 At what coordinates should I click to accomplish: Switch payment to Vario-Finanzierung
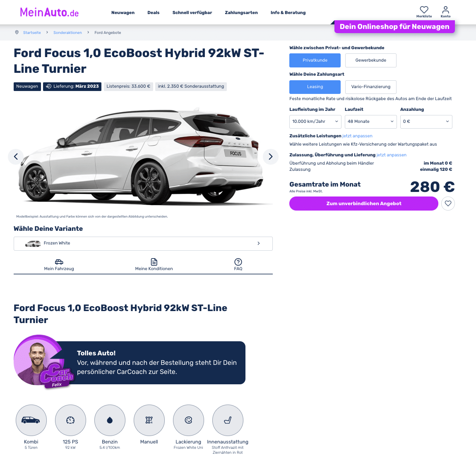coord(371,87)
